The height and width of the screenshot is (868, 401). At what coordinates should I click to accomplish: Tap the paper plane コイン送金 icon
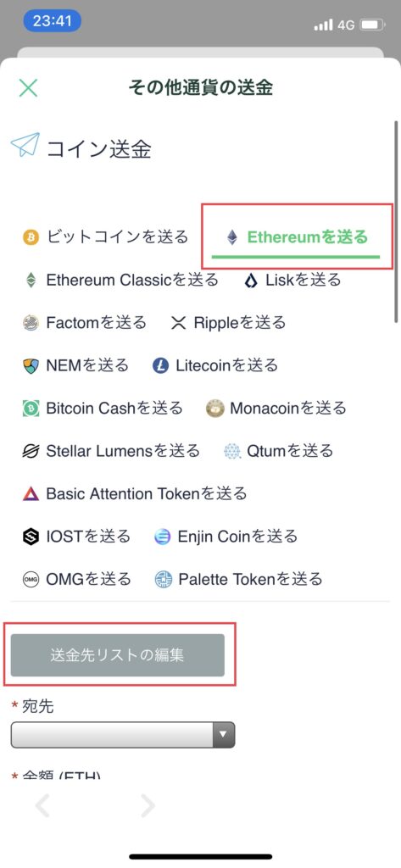point(25,145)
